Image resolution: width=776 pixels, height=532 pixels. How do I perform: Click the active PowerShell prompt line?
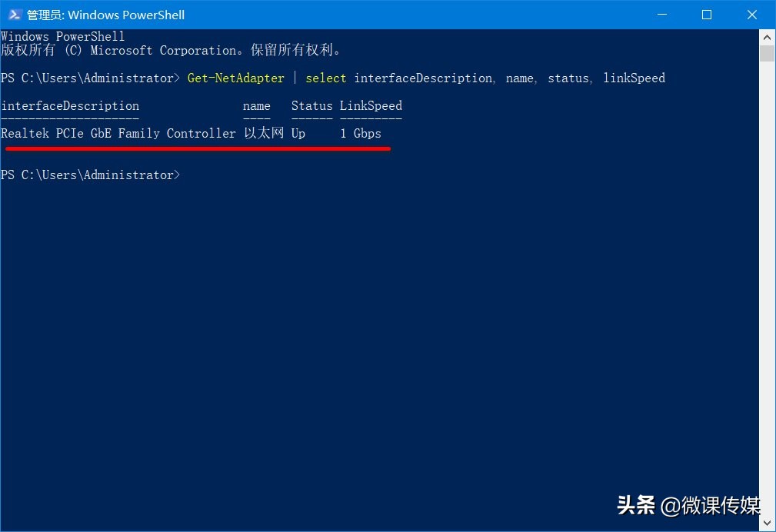tap(91, 175)
